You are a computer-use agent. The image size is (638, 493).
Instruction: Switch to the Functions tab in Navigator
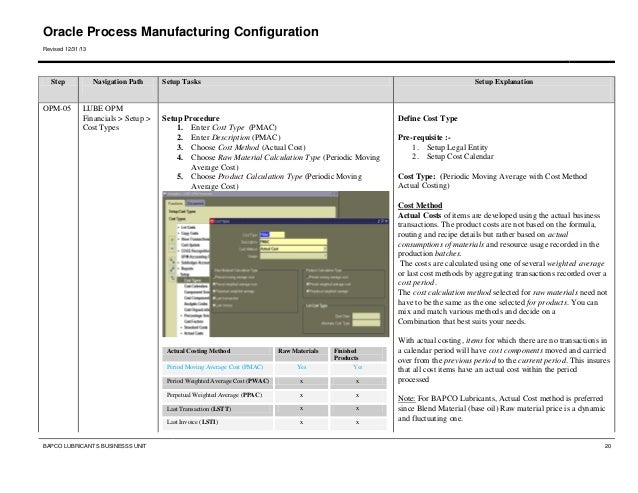click(175, 203)
